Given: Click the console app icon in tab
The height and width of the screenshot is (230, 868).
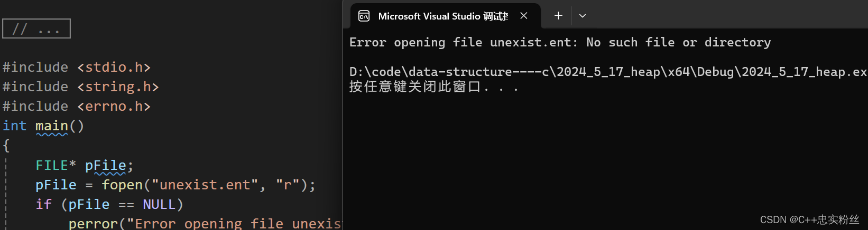Looking at the screenshot, I should pyautogui.click(x=364, y=16).
